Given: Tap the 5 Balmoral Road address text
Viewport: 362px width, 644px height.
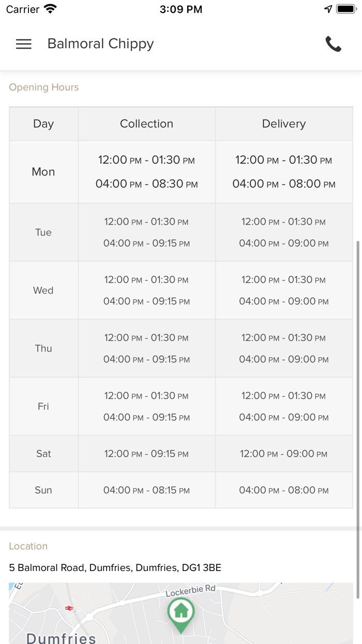Looking at the screenshot, I should point(115,568).
